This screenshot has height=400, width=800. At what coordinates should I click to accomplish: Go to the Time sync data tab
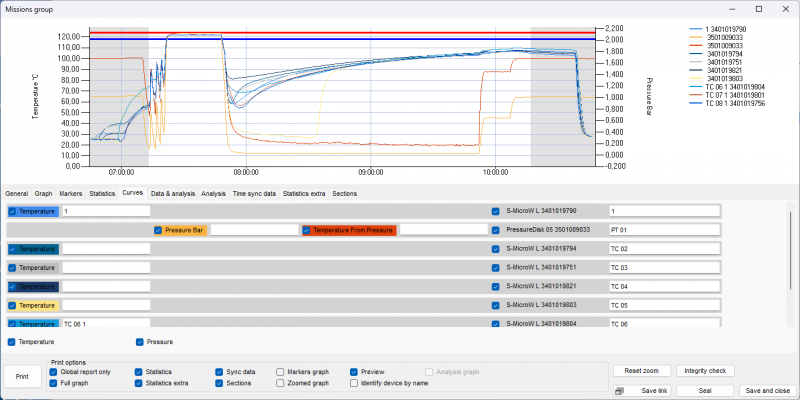pyautogui.click(x=254, y=193)
